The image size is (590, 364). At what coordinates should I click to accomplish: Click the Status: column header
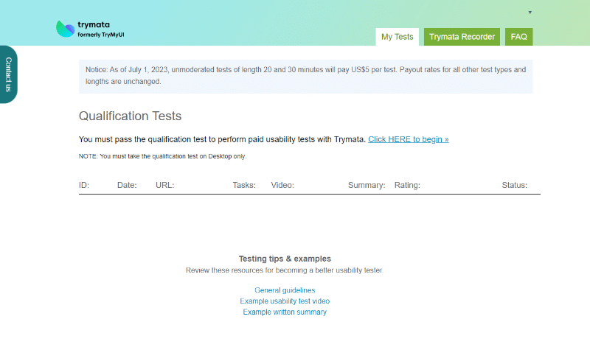point(514,185)
